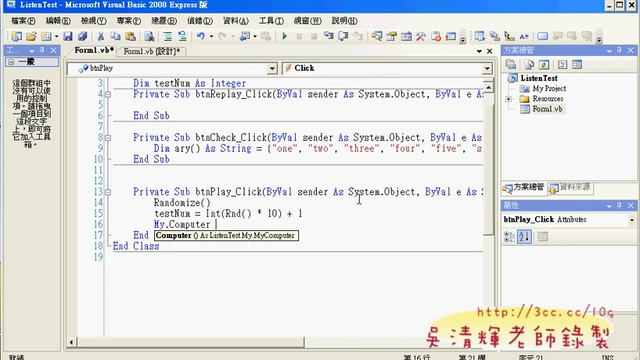Comment out selected lines icon
The width and height of the screenshot is (640, 360).
coord(167,36)
